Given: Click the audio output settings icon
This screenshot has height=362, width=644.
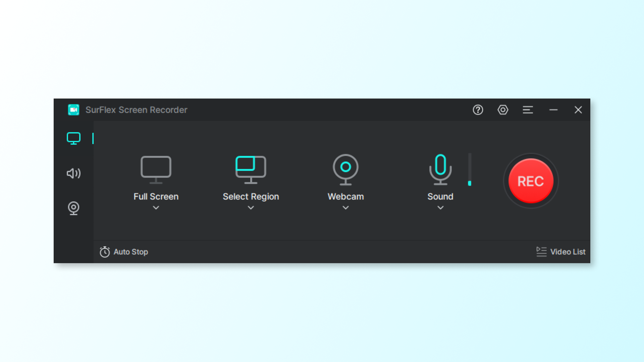Looking at the screenshot, I should tap(74, 173).
